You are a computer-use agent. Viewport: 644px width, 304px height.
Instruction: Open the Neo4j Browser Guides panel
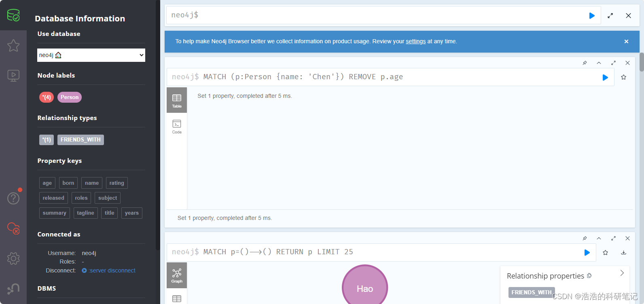13,75
